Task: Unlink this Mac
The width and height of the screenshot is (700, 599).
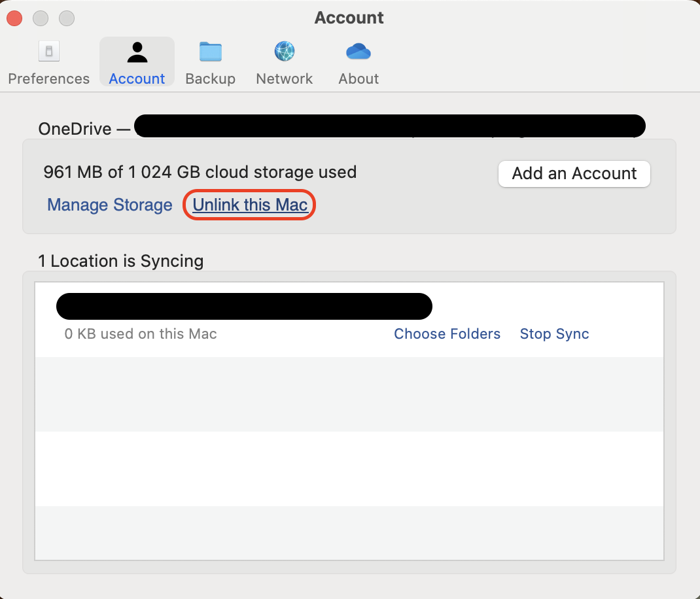Action: coord(249,205)
